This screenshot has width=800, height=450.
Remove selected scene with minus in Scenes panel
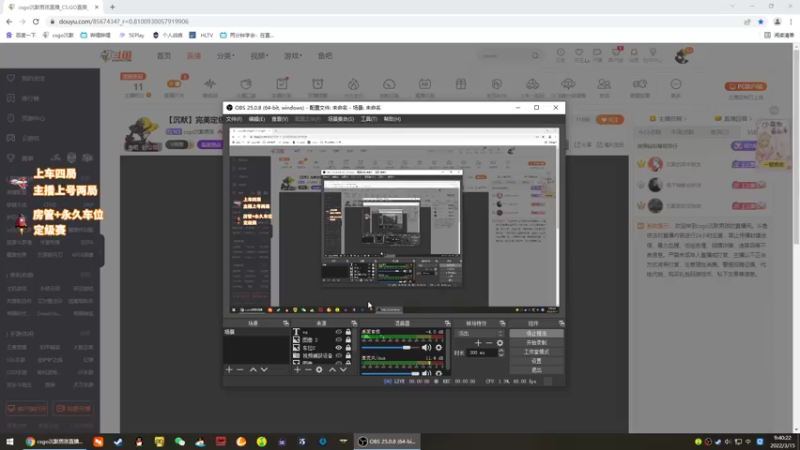[240, 369]
